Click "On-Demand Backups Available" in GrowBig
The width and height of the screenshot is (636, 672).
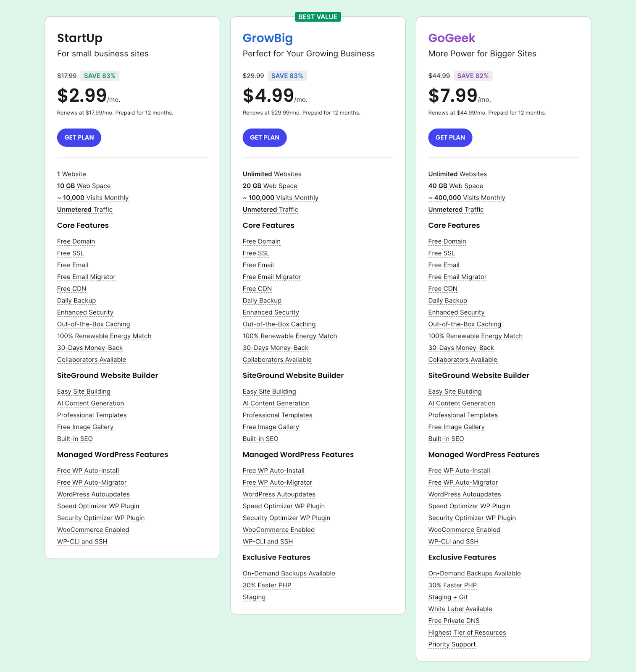click(x=289, y=573)
